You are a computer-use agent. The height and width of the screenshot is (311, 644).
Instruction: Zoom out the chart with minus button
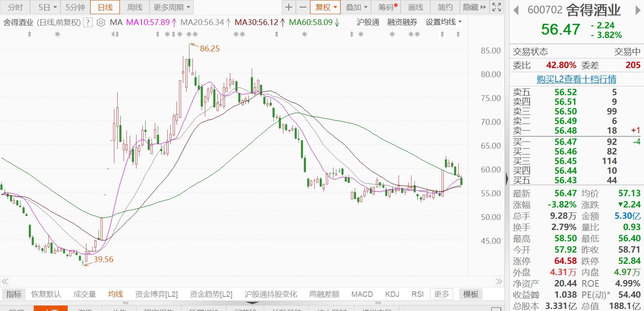(303, 7)
